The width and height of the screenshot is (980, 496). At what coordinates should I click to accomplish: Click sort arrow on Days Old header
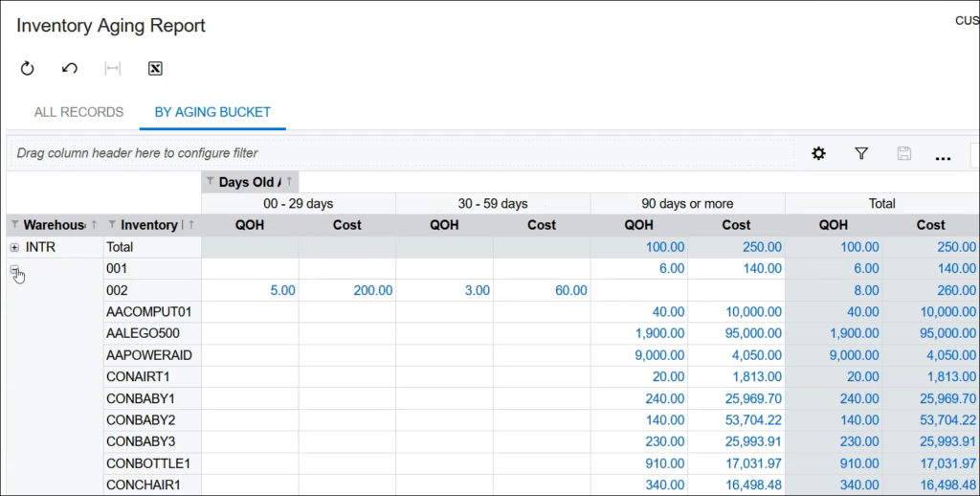289,181
